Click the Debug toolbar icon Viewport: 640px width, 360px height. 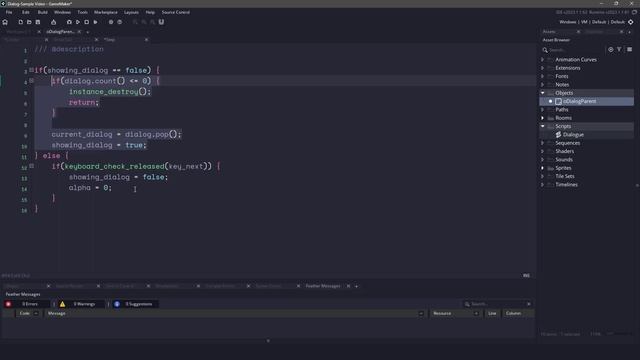(x=69, y=22)
